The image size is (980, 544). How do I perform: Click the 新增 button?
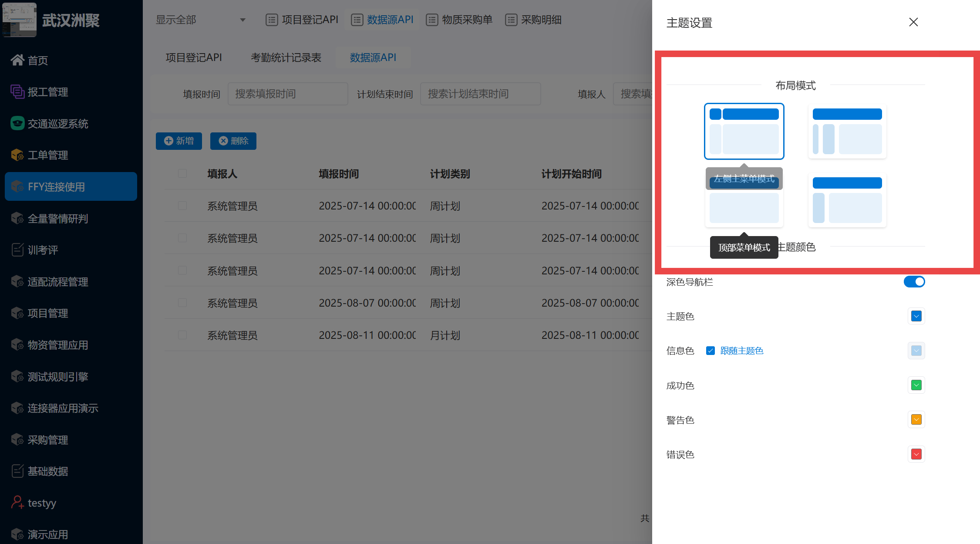coord(179,141)
